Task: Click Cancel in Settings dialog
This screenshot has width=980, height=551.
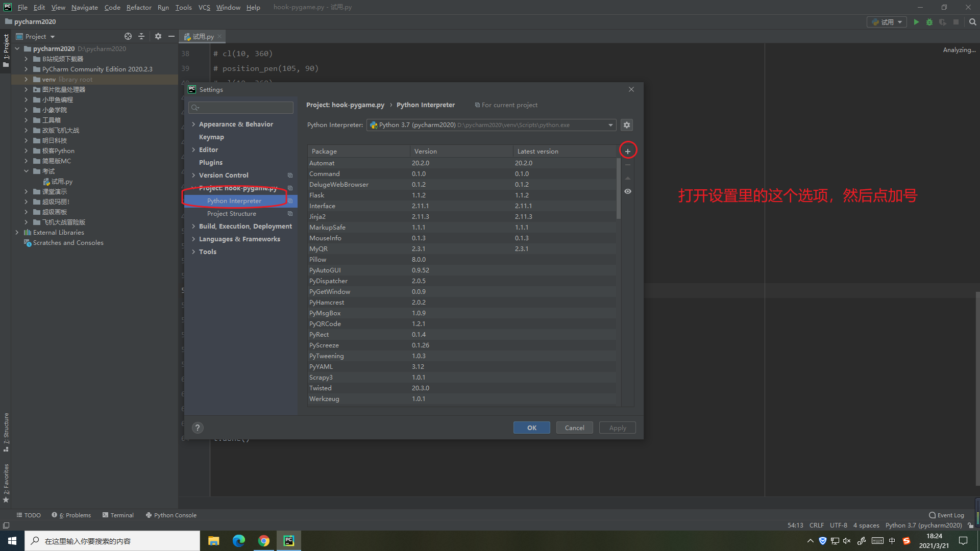Action: pyautogui.click(x=574, y=428)
